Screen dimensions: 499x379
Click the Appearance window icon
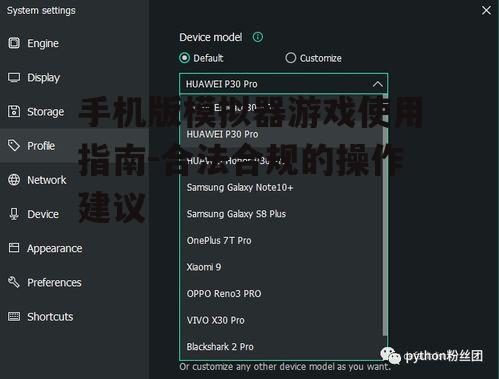click(14, 248)
